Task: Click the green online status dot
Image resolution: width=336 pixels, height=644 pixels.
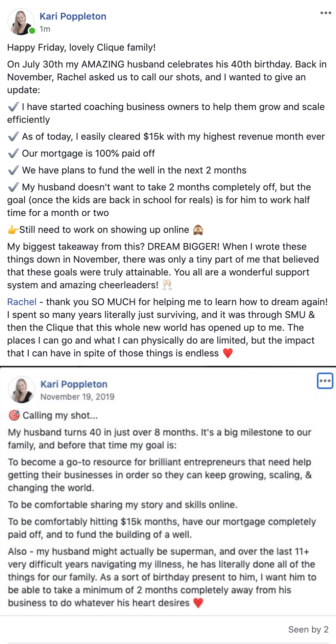Action: (x=32, y=31)
